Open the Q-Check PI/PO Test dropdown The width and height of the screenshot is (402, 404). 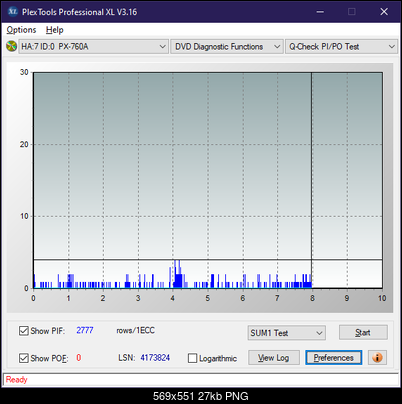[x=341, y=47]
